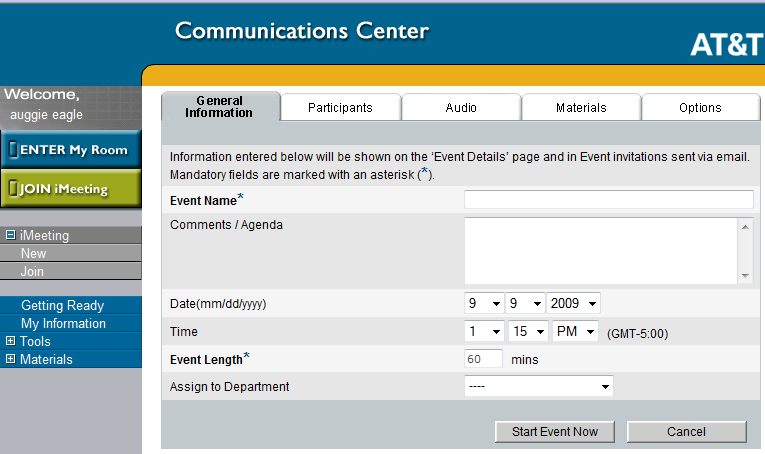
Task: Click the AT&T logo
Action: click(727, 45)
